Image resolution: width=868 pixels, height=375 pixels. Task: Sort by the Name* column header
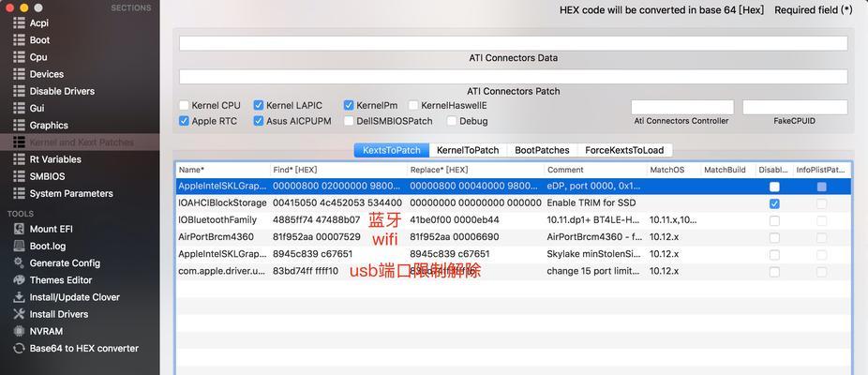[222, 170]
